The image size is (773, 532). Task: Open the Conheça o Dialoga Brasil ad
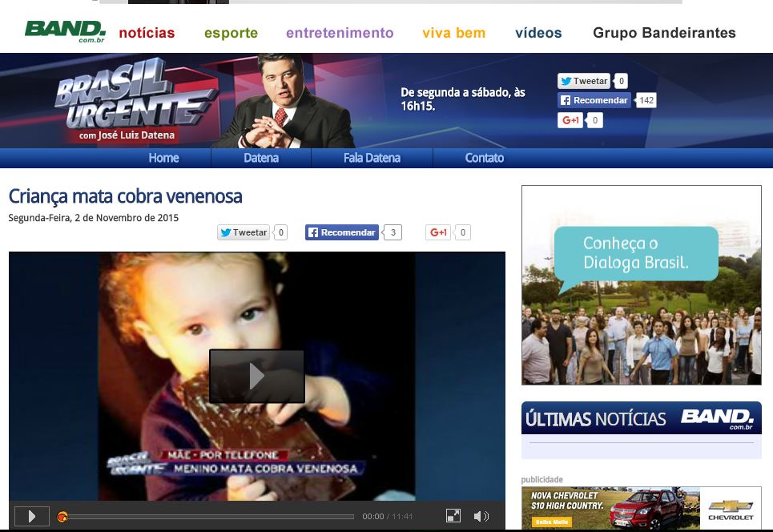click(x=642, y=285)
